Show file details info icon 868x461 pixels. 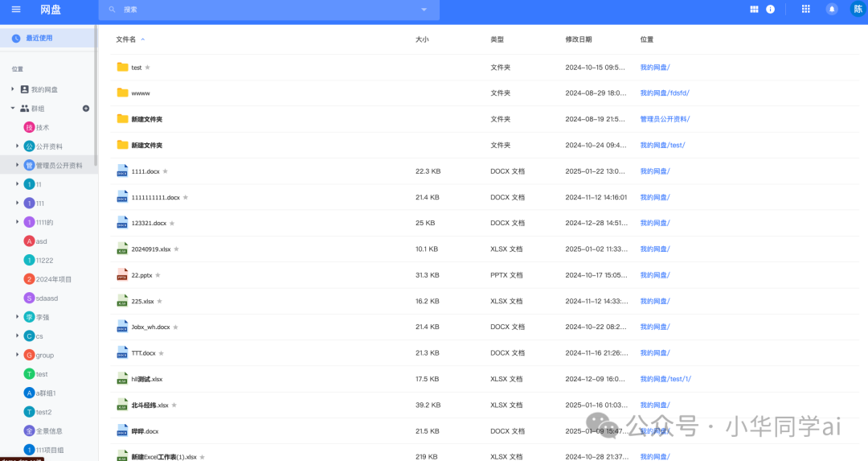pyautogui.click(x=770, y=10)
